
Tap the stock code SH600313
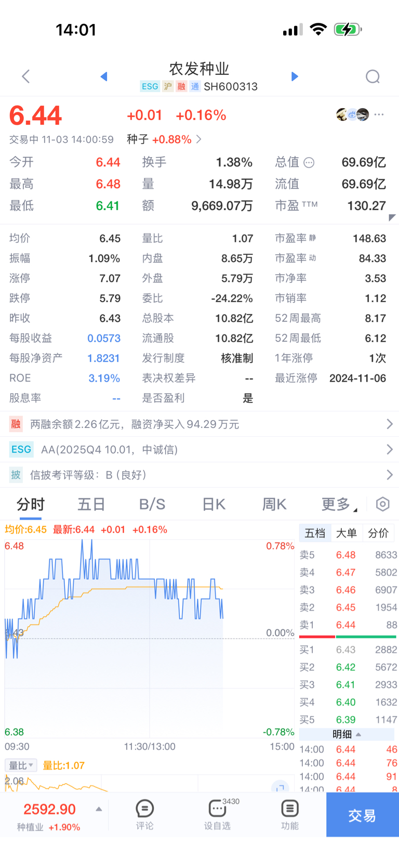tap(231, 86)
